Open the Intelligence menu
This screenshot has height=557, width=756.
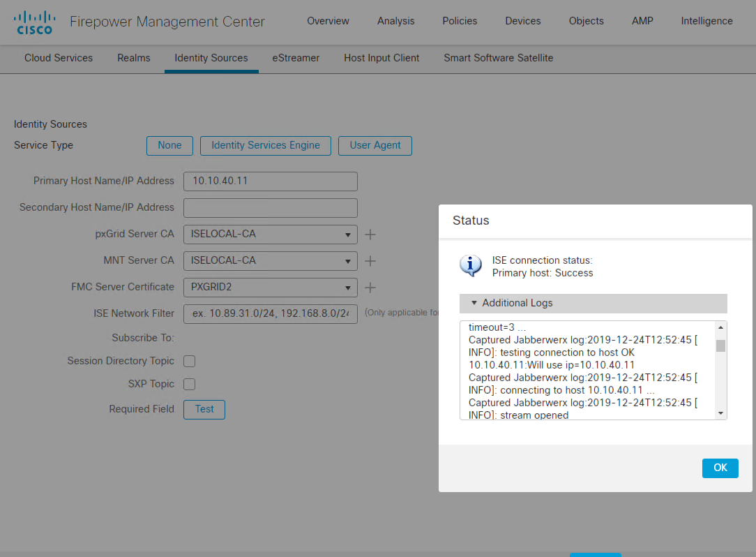[x=706, y=21]
